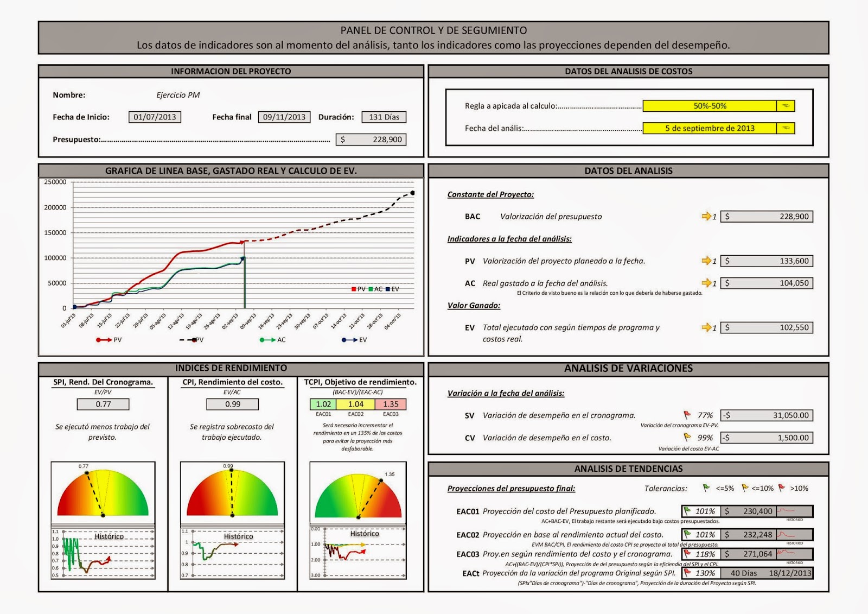
Task: Click the EAC03 histórico sparkline
Action: [x=794, y=554]
